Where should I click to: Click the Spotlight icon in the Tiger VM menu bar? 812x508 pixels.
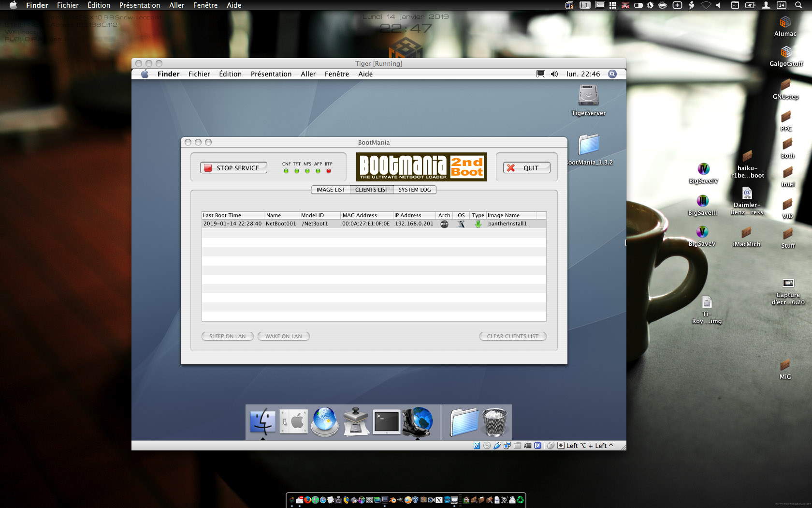click(x=612, y=74)
